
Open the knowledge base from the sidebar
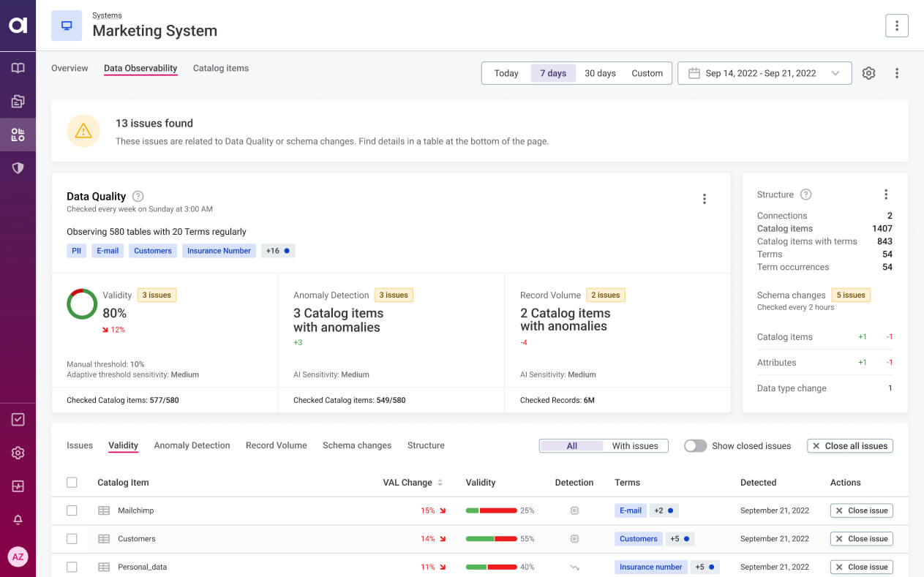pos(18,67)
